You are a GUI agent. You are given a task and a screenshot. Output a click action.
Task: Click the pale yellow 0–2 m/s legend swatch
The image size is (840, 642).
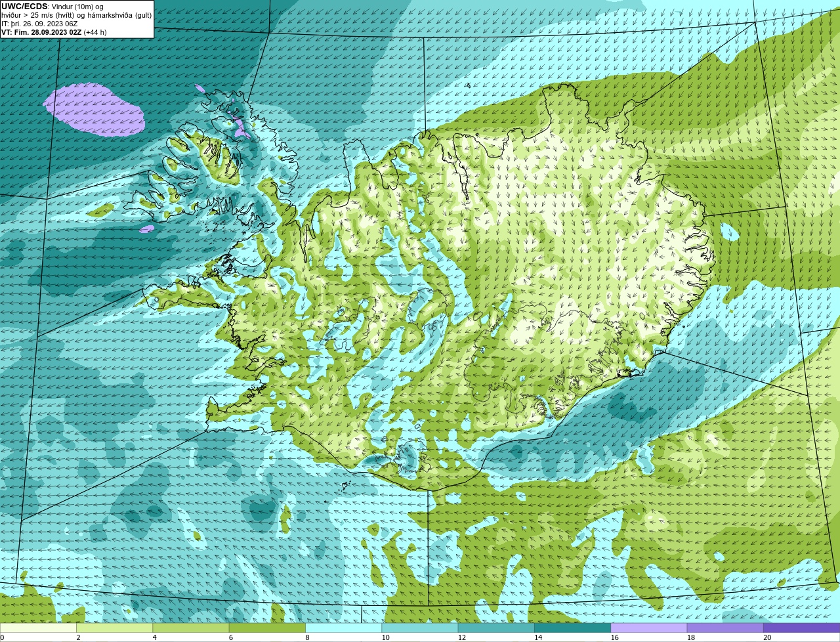click(x=38, y=628)
